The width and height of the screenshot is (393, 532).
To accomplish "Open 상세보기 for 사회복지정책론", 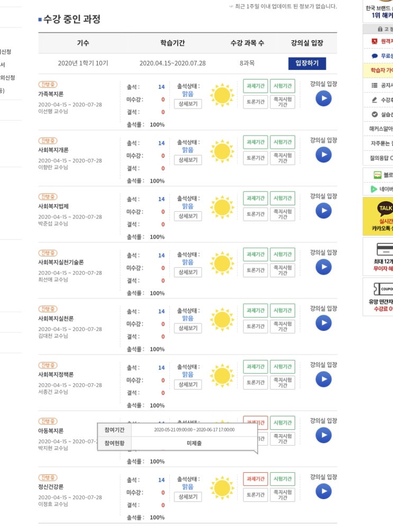I will [x=188, y=384].
